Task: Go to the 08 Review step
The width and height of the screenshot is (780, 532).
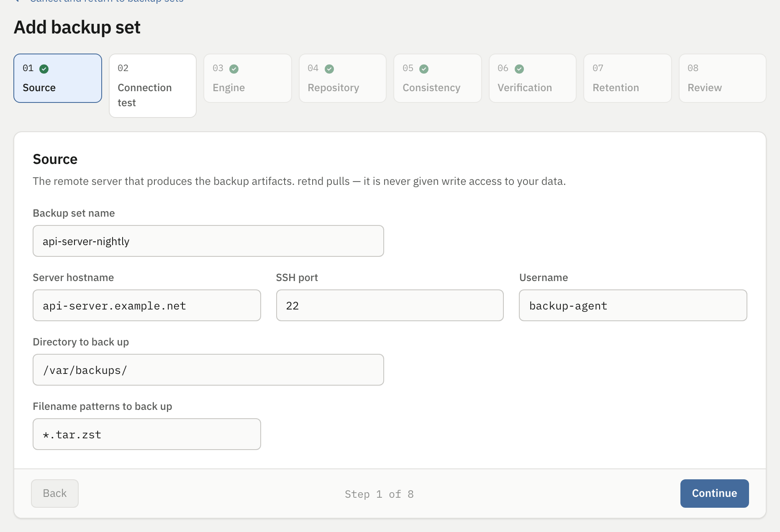Action: 723,78
